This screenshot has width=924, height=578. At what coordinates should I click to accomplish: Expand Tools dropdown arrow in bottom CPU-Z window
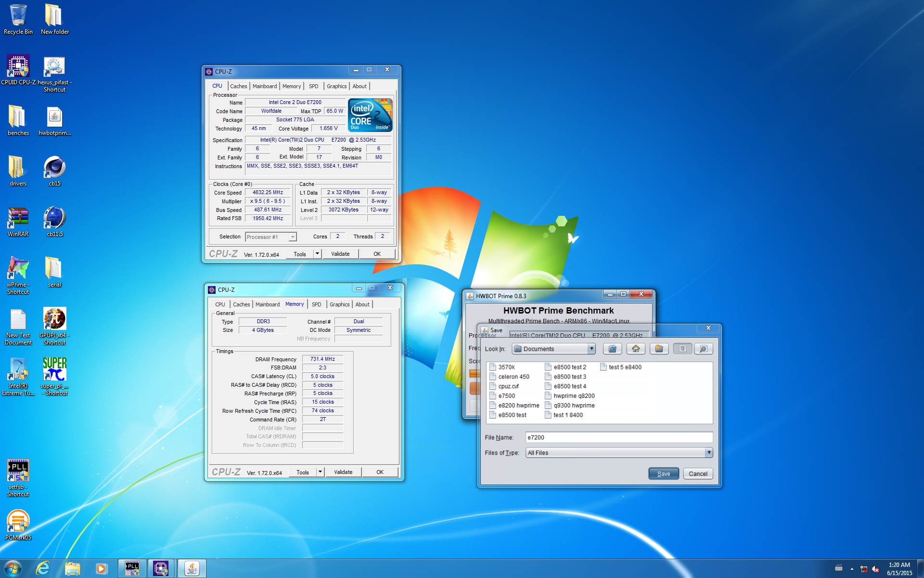tap(320, 472)
